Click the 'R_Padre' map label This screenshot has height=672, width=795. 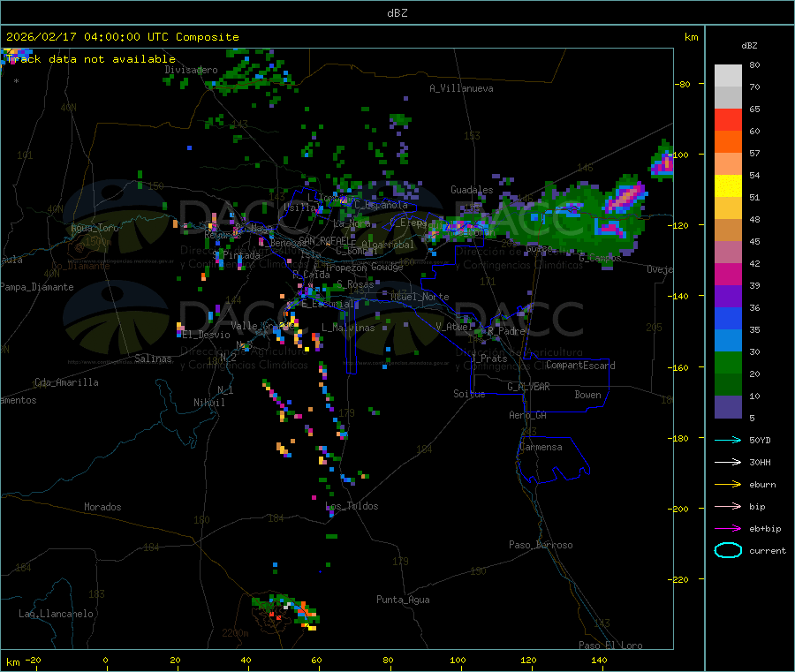(x=506, y=331)
